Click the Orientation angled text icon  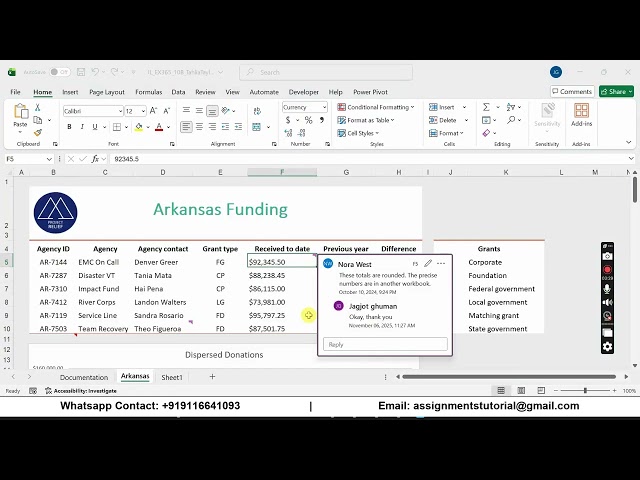(226, 111)
